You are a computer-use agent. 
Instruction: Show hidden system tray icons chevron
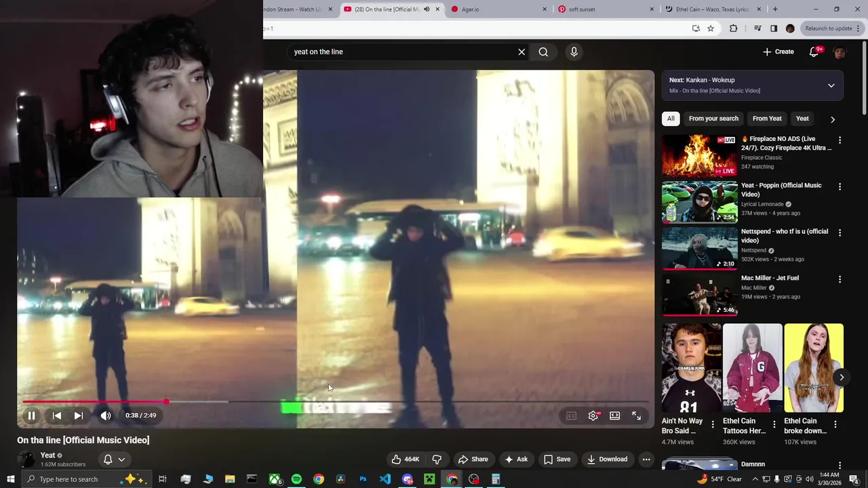click(x=755, y=479)
